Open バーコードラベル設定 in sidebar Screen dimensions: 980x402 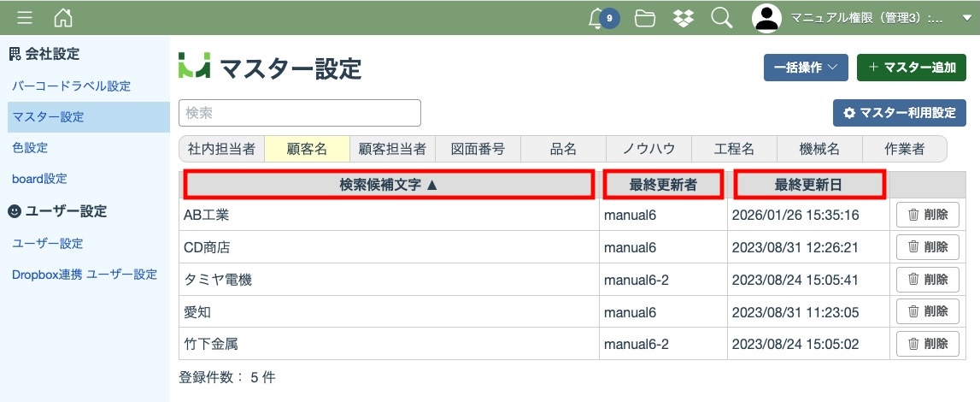(x=72, y=86)
